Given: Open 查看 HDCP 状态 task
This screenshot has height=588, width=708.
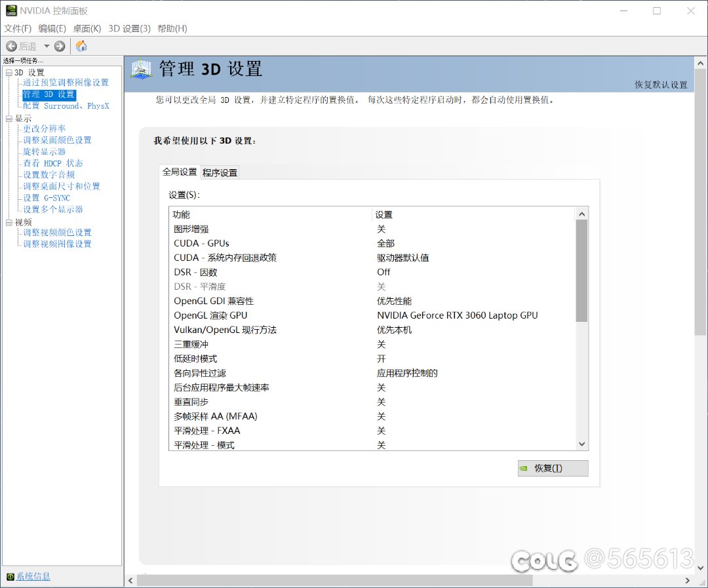Looking at the screenshot, I should pos(53,163).
